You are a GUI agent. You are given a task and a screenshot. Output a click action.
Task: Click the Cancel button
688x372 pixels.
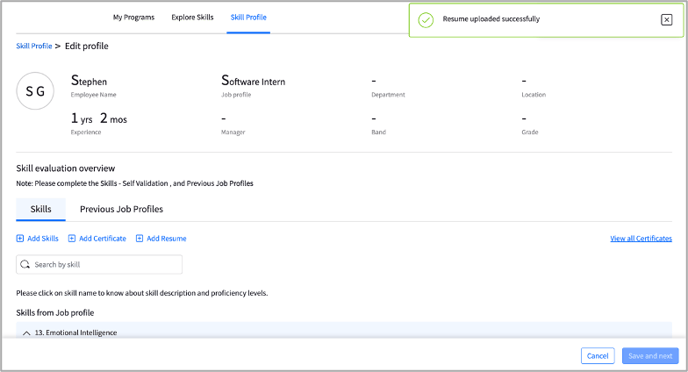tap(598, 356)
